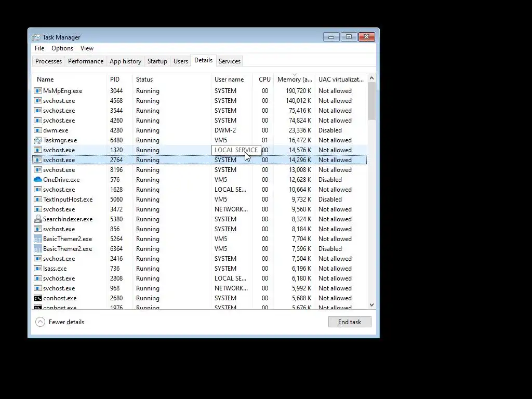532x399 pixels.
Task: Switch to the App history tab
Action: [125, 61]
